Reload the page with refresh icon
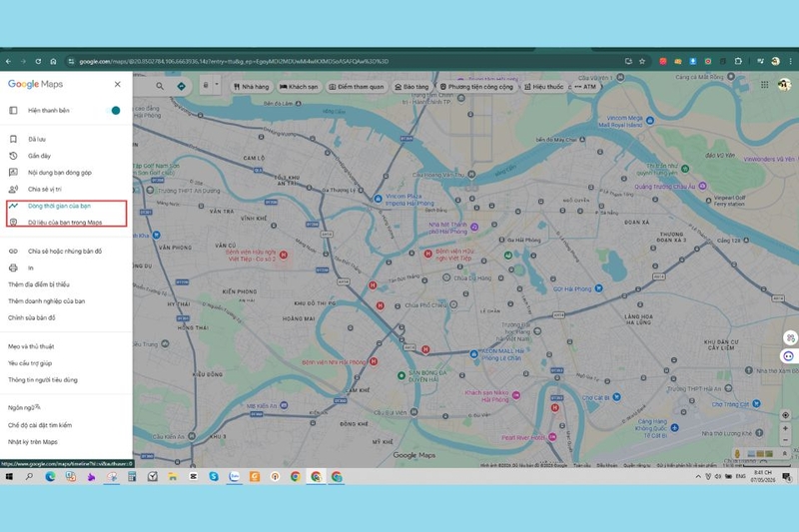 click(x=38, y=61)
